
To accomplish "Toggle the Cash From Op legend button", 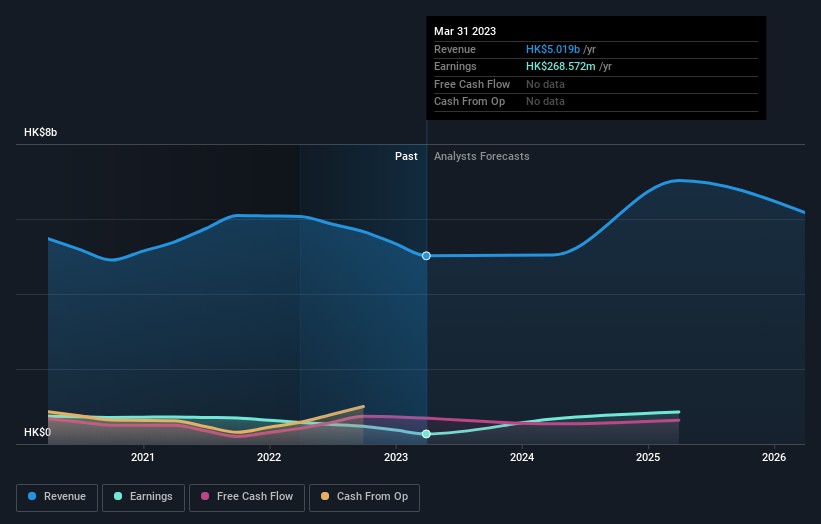I will [364, 497].
